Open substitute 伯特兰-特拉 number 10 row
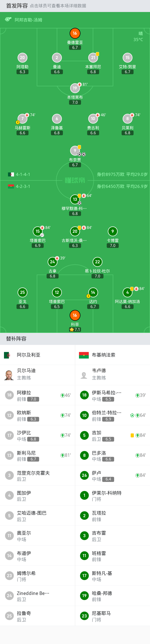Image resolution: width=150 pixels, height=644 pixels. (x=113, y=415)
